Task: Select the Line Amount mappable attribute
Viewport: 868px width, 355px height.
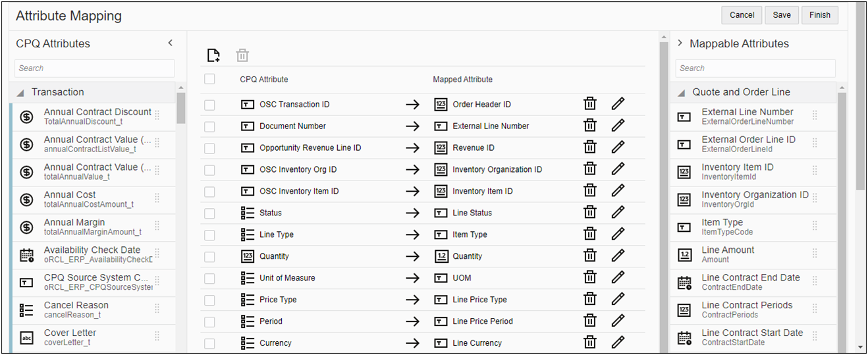Action: (x=753, y=254)
